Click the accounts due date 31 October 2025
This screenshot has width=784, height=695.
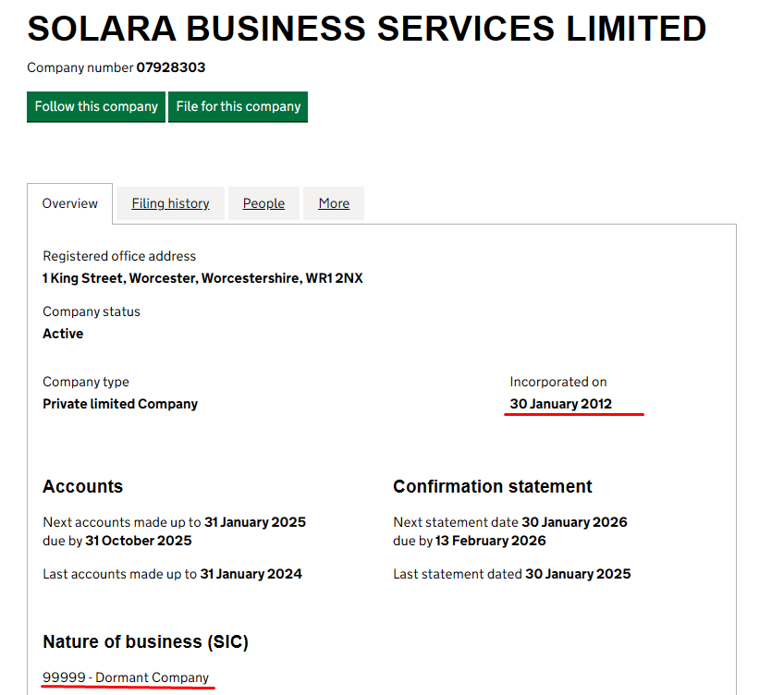[x=137, y=541]
